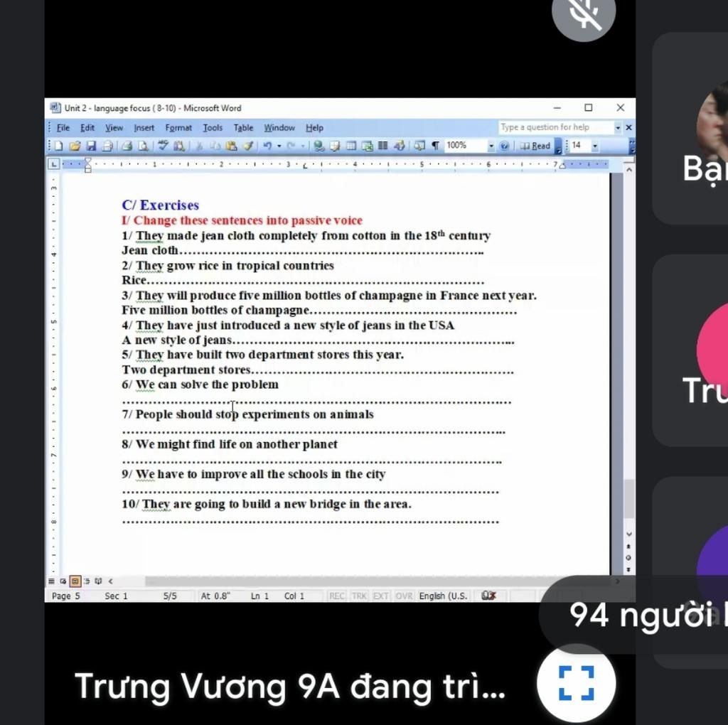Open Tables and Borders toolbar
Viewport: 728px width, 725px height.
335,146
